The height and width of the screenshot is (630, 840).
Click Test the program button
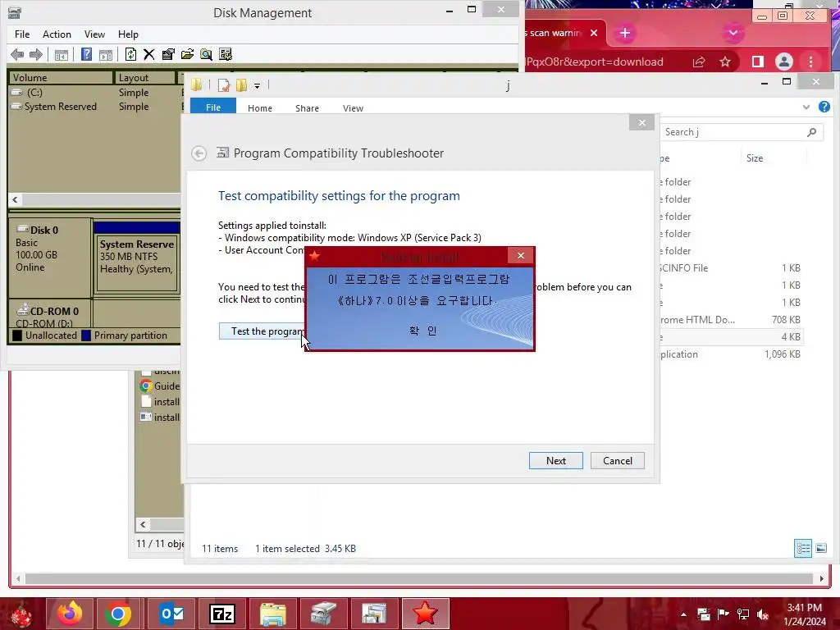[x=262, y=331]
